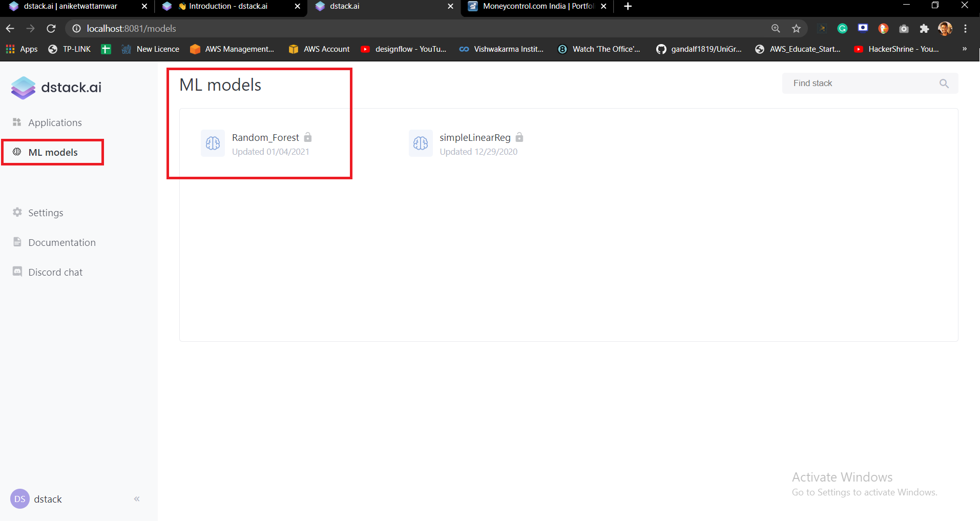Switch to the Moneycontrol.com India tab
Viewport: 980px width, 521px height.
pyautogui.click(x=537, y=7)
